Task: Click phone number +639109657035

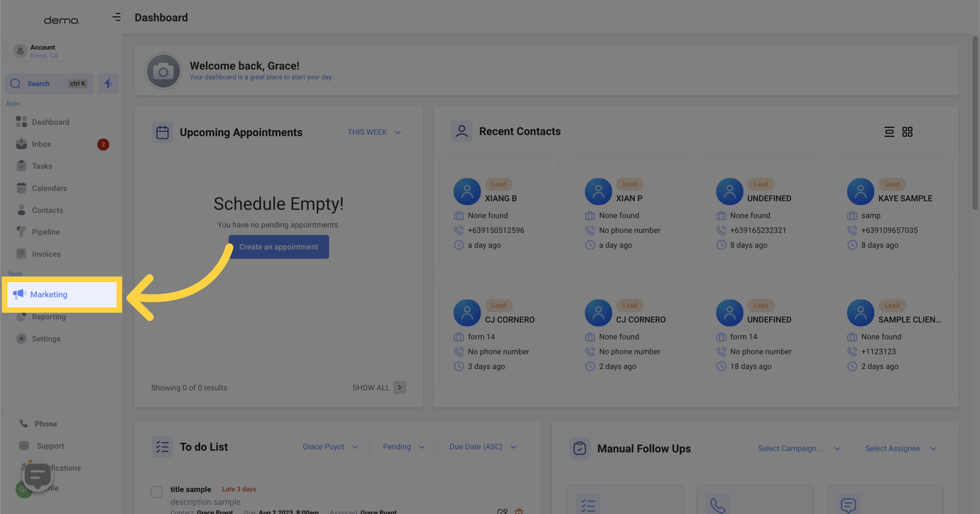Action: [889, 230]
